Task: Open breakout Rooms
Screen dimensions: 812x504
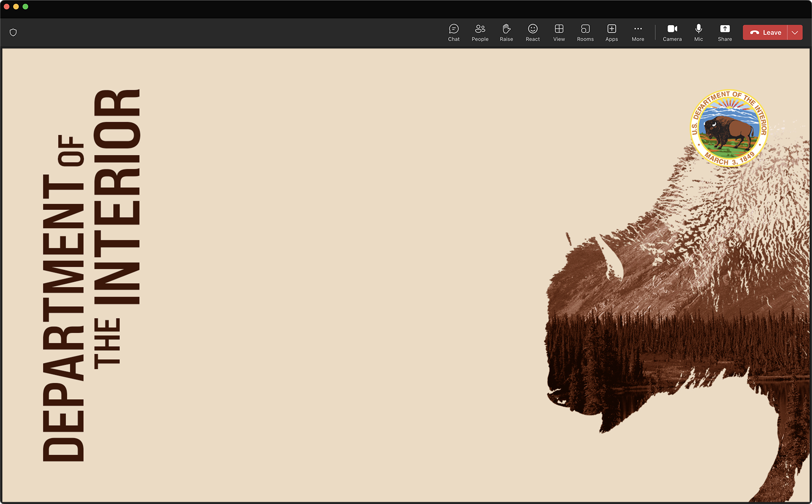Action: coord(585,33)
